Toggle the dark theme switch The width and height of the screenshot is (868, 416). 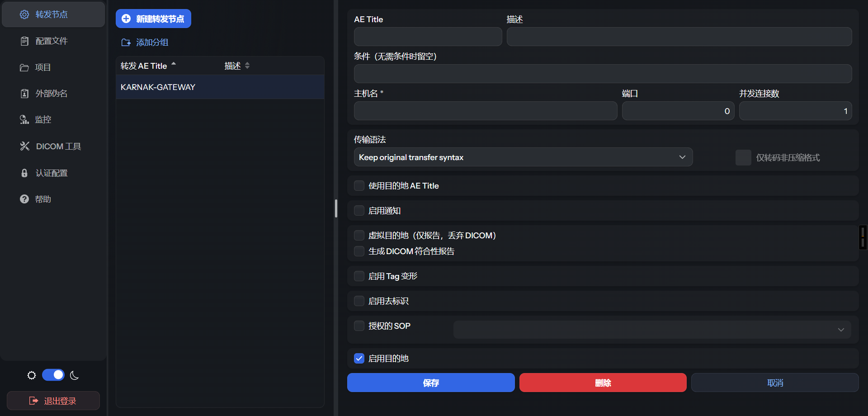point(53,375)
